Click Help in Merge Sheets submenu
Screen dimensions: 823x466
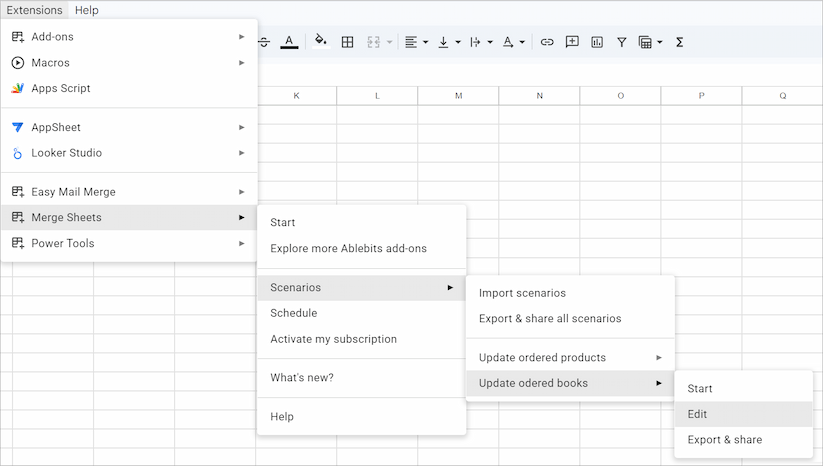pos(362,417)
